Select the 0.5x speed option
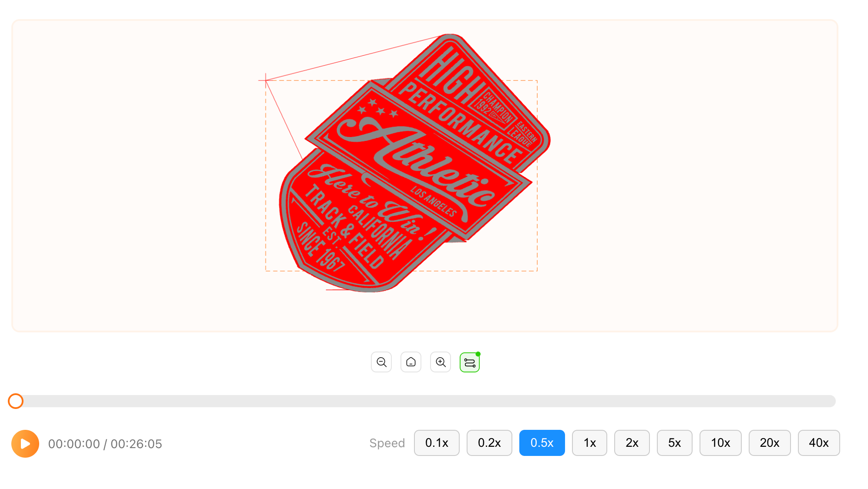868x489 pixels. [x=542, y=443]
